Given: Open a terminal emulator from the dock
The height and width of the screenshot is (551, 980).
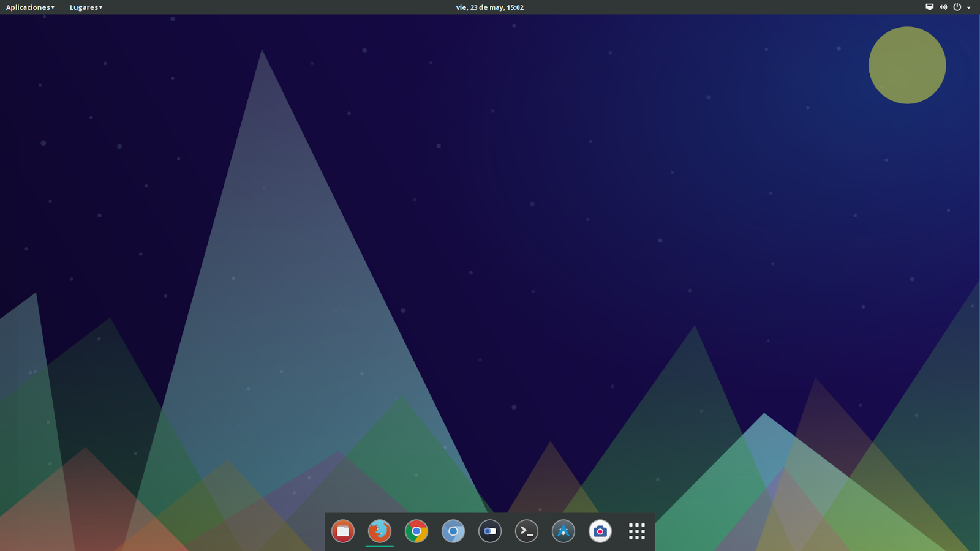Looking at the screenshot, I should 526,531.
